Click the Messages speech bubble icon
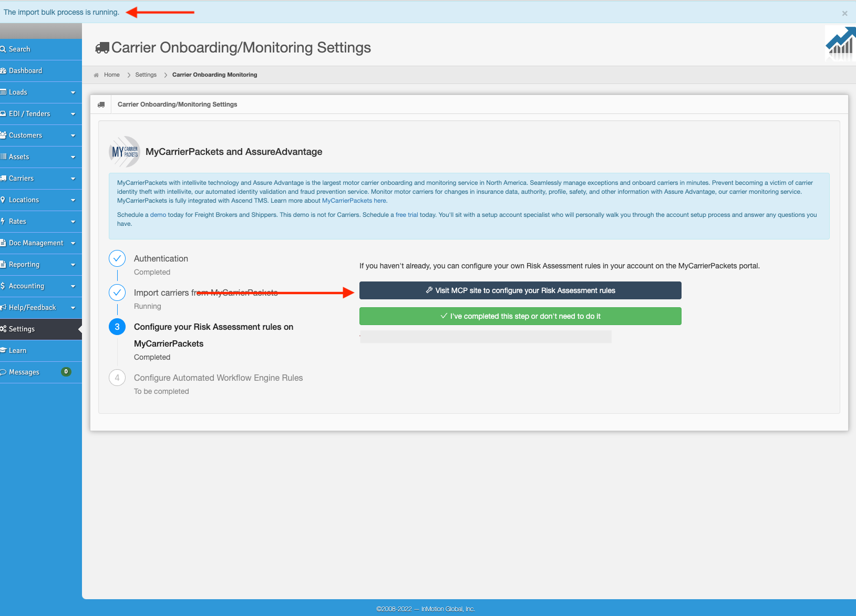Viewport: 856px width, 616px height. (x=3, y=372)
